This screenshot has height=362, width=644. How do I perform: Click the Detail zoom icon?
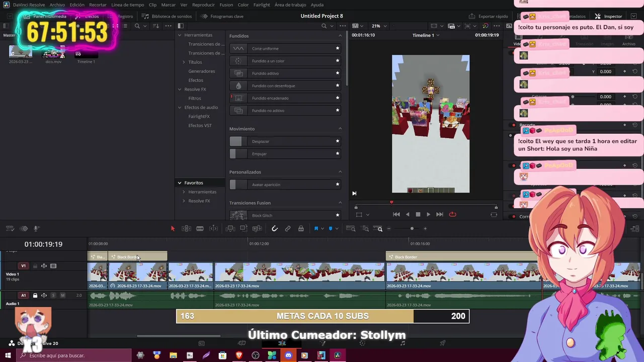click(x=366, y=229)
